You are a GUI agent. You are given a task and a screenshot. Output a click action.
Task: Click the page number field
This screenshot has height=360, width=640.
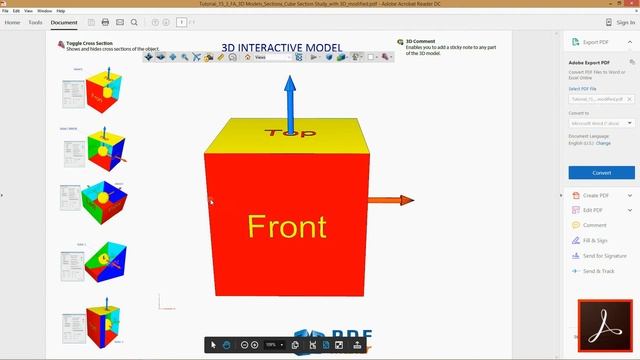(x=182, y=22)
